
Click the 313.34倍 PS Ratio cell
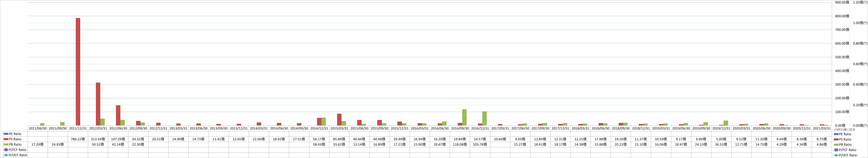98,139
